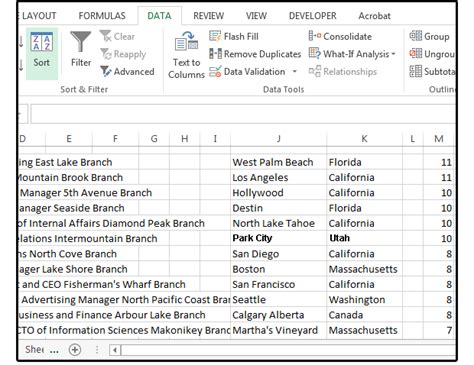Select the Arbour Lake Branch cell
This screenshot has width=474, height=365.
tap(112, 315)
